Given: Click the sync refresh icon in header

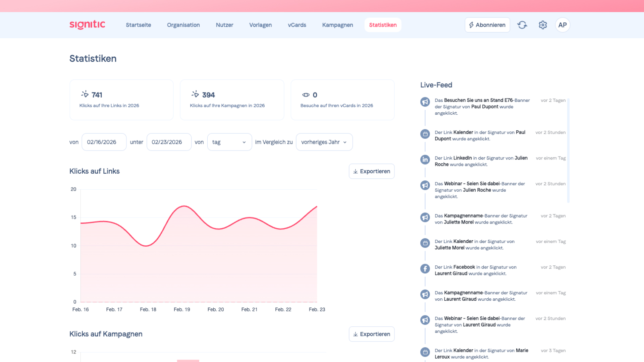Looking at the screenshot, I should pyautogui.click(x=522, y=25).
